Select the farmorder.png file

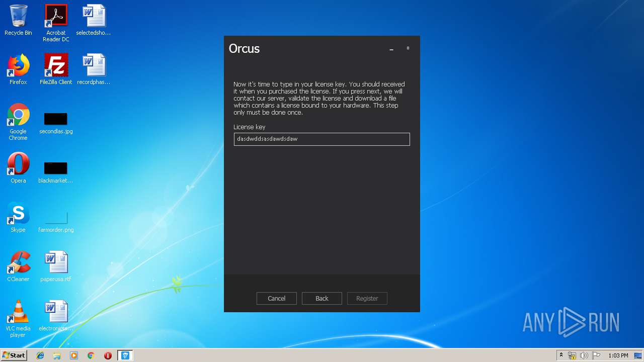[56, 222]
